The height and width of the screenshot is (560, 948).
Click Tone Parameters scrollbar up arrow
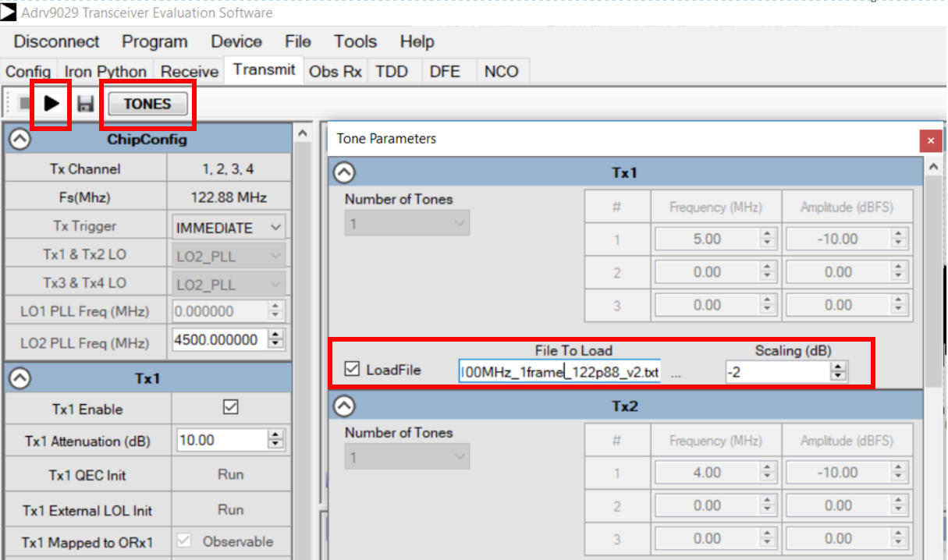(x=934, y=166)
